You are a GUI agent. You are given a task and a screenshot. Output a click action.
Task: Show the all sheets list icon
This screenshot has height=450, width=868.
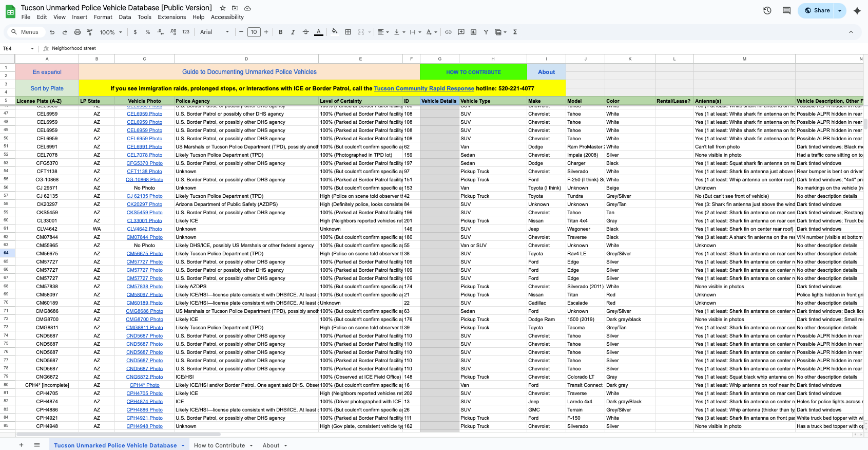(37, 445)
